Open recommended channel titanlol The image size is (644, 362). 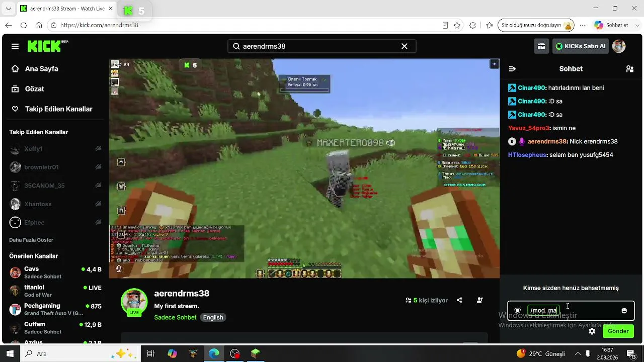[55, 291]
